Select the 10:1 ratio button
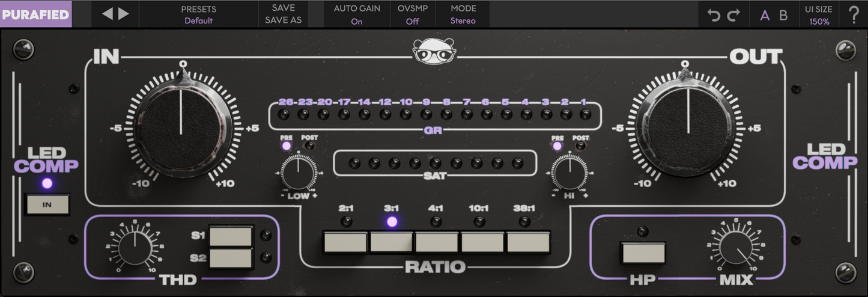This screenshot has height=297, width=868. pos(482,242)
